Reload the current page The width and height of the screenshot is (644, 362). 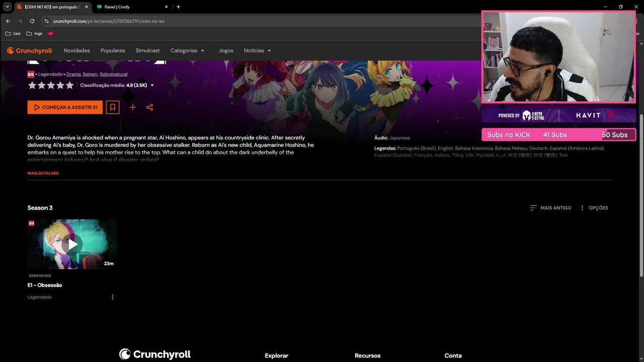click(32, 21)
